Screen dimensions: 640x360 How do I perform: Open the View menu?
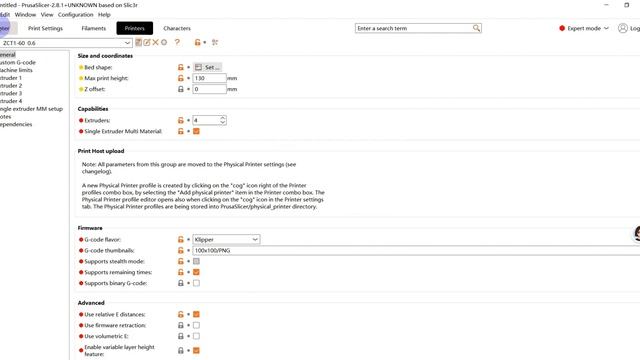[47, 15]
